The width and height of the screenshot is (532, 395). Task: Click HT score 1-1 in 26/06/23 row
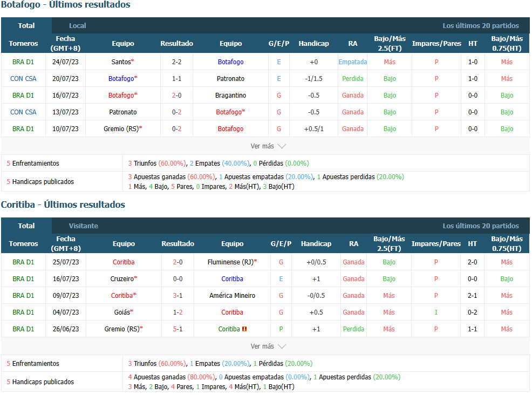click(x=472, y=329)
